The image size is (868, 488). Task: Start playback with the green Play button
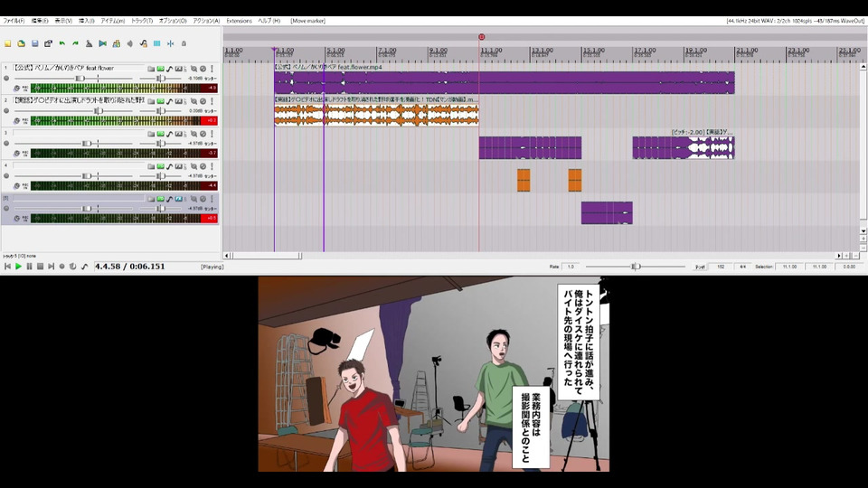pyautogui.click(x=18, y=266)
